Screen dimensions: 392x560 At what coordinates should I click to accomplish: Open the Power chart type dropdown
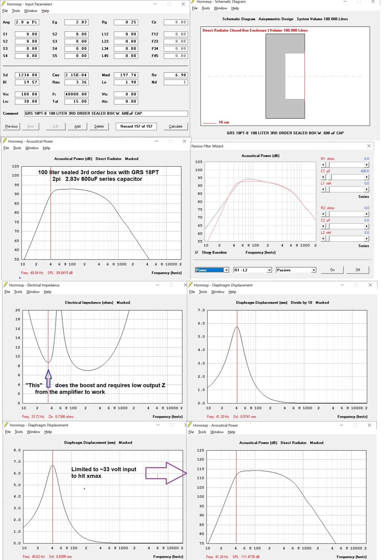(226, 270)
